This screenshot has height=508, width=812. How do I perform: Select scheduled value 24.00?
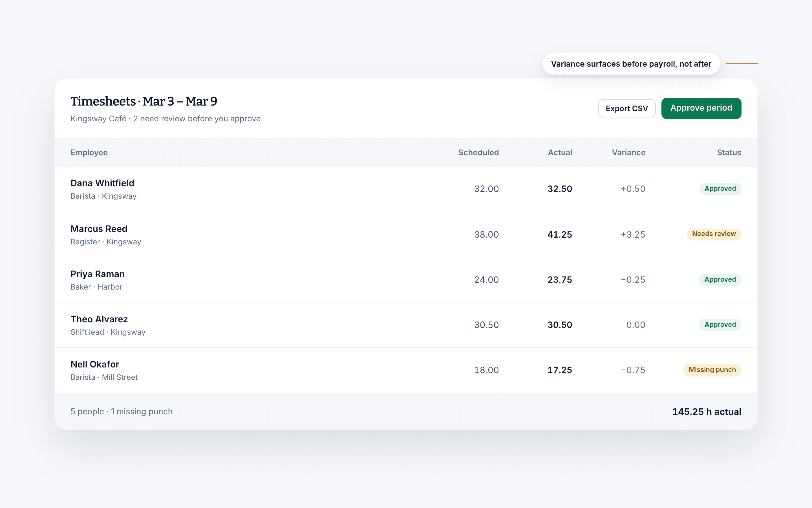(487, 280)
